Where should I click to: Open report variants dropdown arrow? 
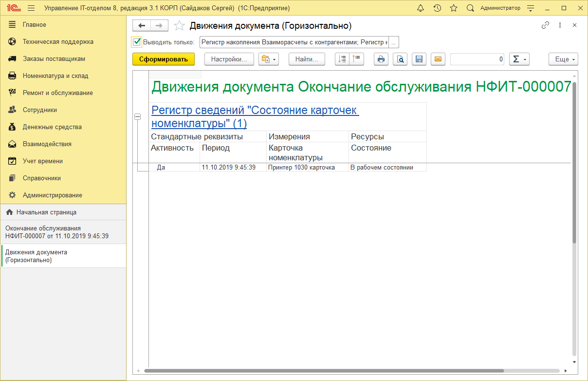[274, 59]
